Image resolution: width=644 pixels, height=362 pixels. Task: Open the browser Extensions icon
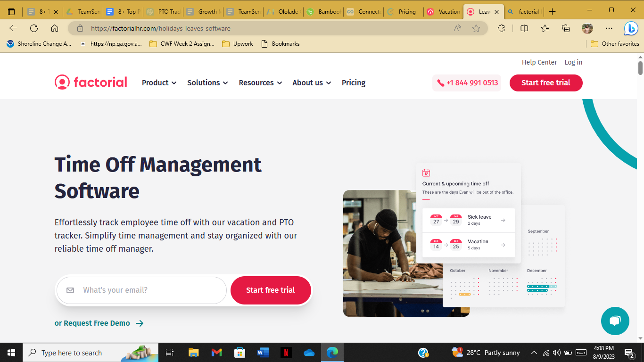point(501,28)
